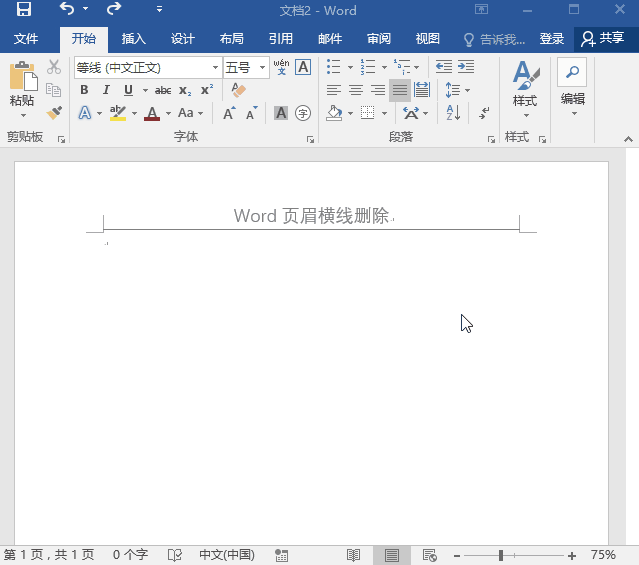Click the 登录 sign-in button
Image resolution: width=639 pixels, height=565 pixels.
tap(552, 39)
